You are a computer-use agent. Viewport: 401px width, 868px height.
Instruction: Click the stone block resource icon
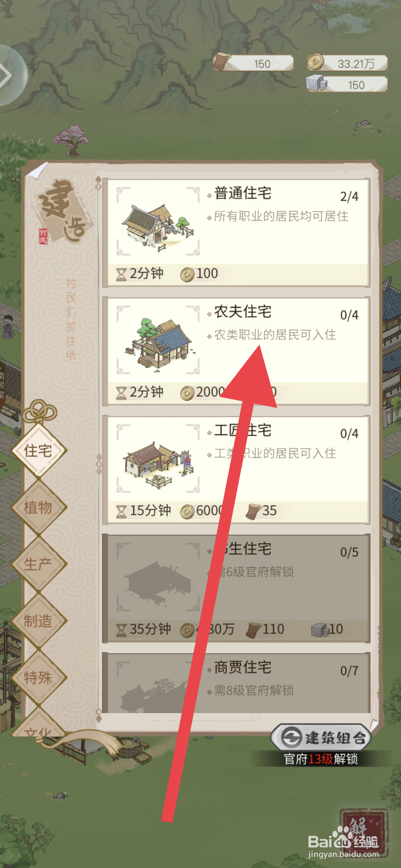pos(317,83)
